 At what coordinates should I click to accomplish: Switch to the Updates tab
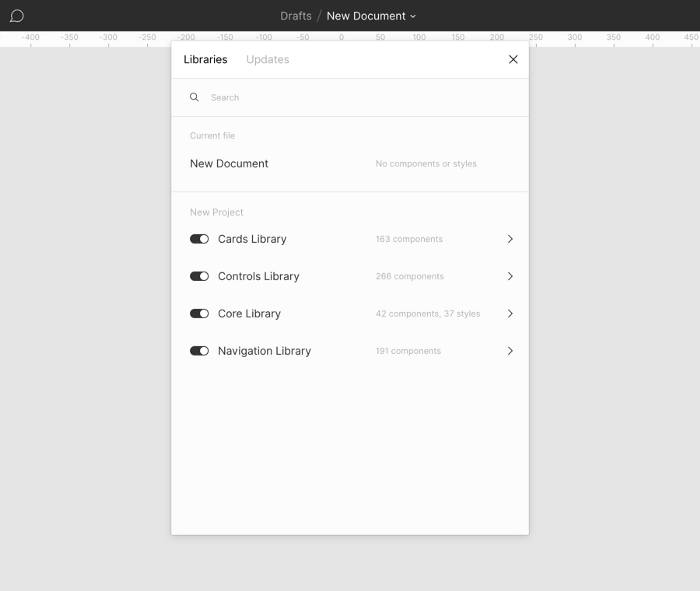[x=267, y=59]
